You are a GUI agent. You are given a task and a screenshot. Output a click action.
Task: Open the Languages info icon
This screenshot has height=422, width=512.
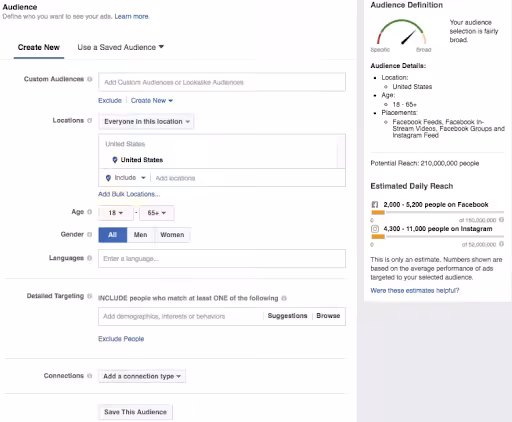(x=89, y=258)
